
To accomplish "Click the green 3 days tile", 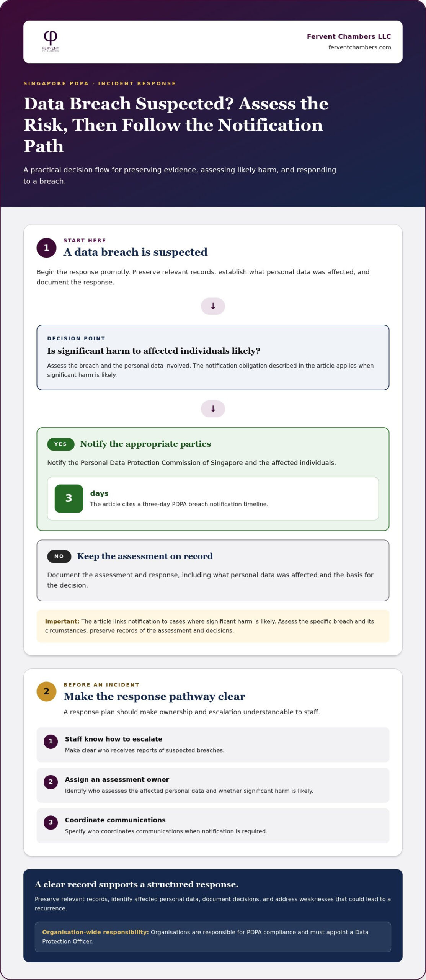I will point(69,498).
